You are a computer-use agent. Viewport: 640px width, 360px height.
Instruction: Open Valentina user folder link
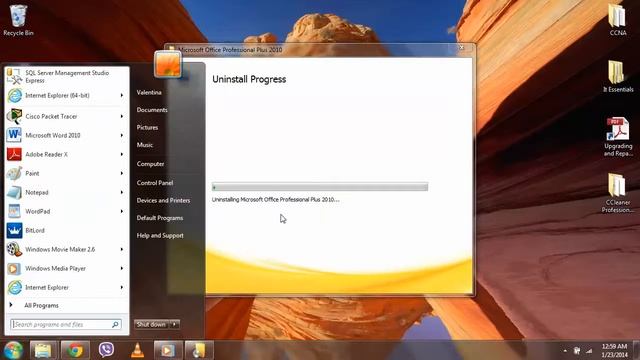[149, 93]
